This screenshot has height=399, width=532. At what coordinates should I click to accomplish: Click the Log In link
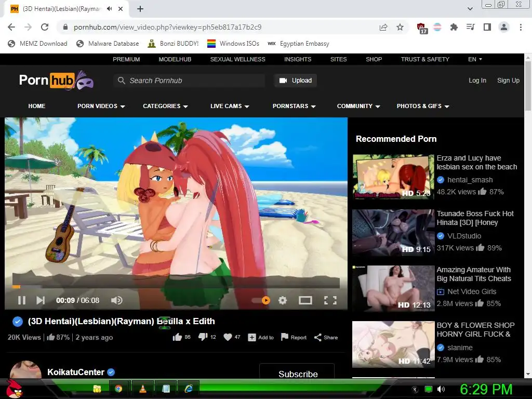477,81
